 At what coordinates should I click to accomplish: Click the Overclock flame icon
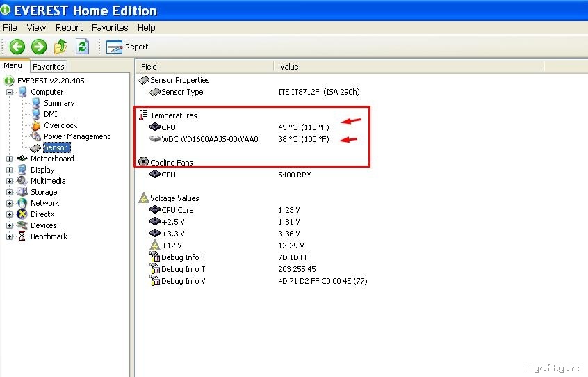pos(36,125)
